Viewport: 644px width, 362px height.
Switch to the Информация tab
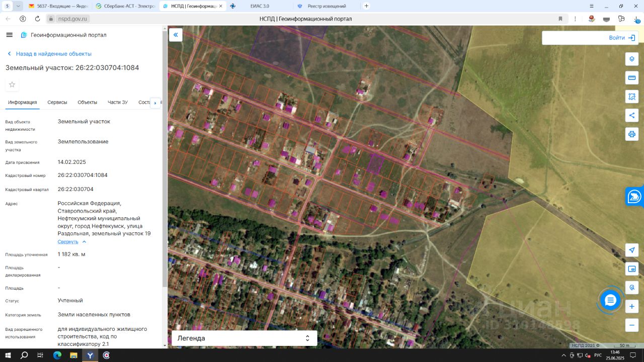click(x=23, y=103)
